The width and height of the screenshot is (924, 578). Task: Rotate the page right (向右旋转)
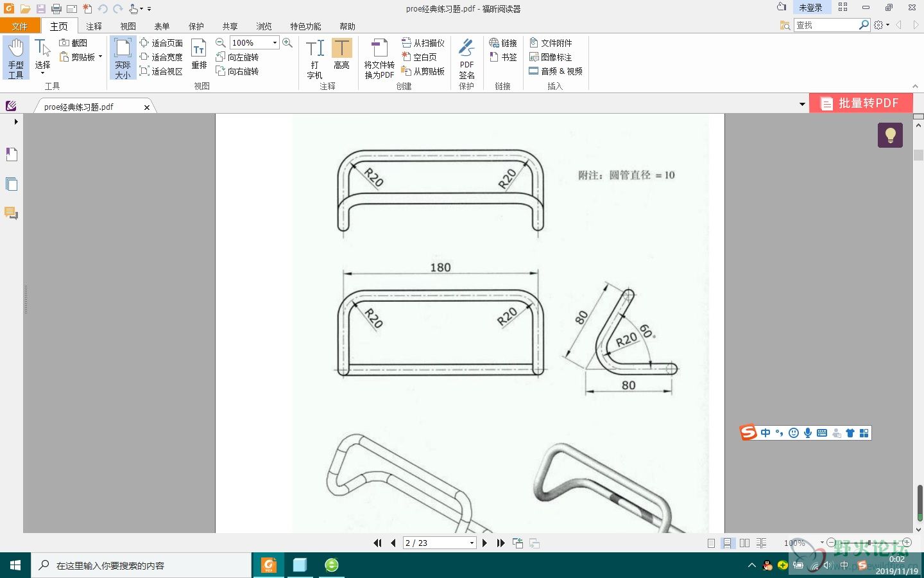tap(237, 71)
